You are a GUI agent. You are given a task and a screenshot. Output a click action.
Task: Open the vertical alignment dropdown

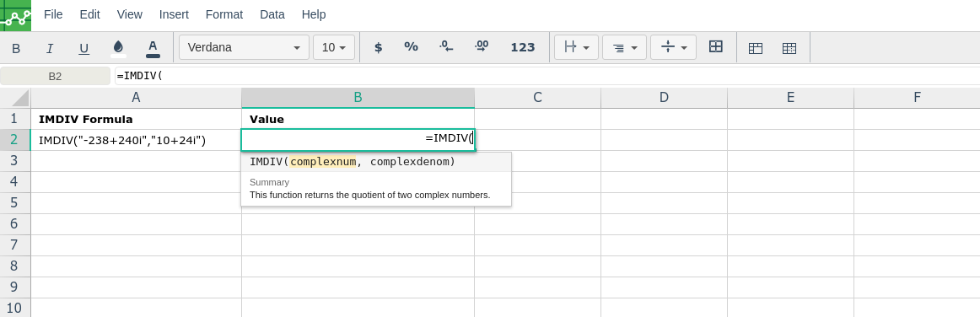coord(673,47)
